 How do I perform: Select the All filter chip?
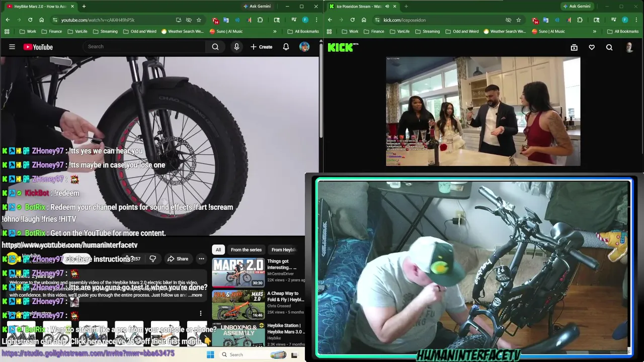218,250
